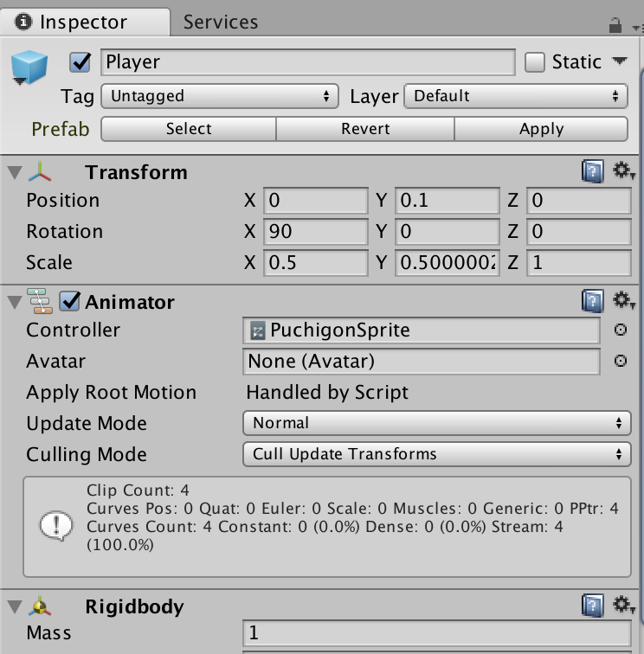Image resolution: width=644 pixels, height=654 pixels.
Task: Edit the Player name field
Action: coord(307,62)
